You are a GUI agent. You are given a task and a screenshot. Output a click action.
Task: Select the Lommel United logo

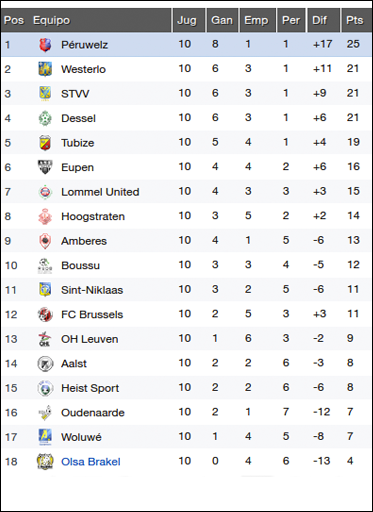45,192
